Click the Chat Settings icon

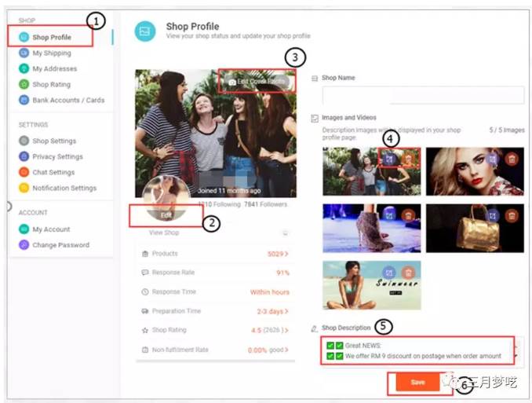click(x=24, y=172)
